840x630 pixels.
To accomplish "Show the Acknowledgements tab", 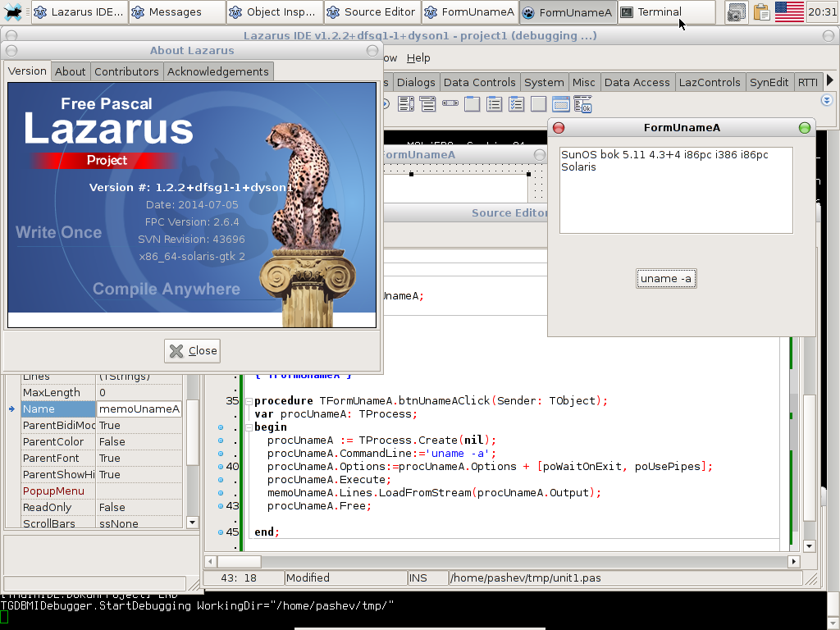I will [218, 71].
